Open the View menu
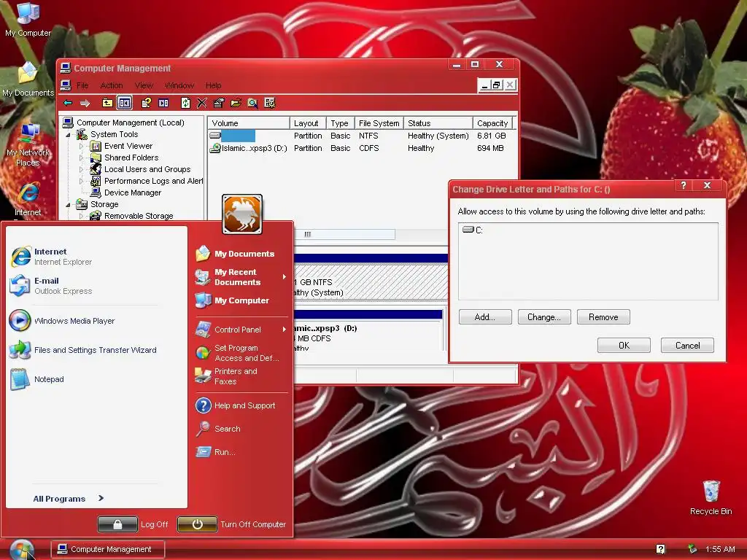The height and width of the screenshot is (560, 747). click(x=144, y=85)
